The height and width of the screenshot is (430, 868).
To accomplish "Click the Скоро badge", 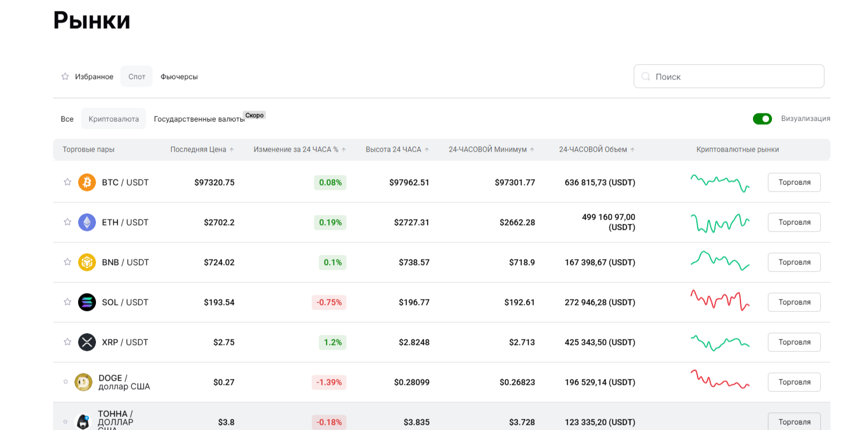I will coord(255,115).
